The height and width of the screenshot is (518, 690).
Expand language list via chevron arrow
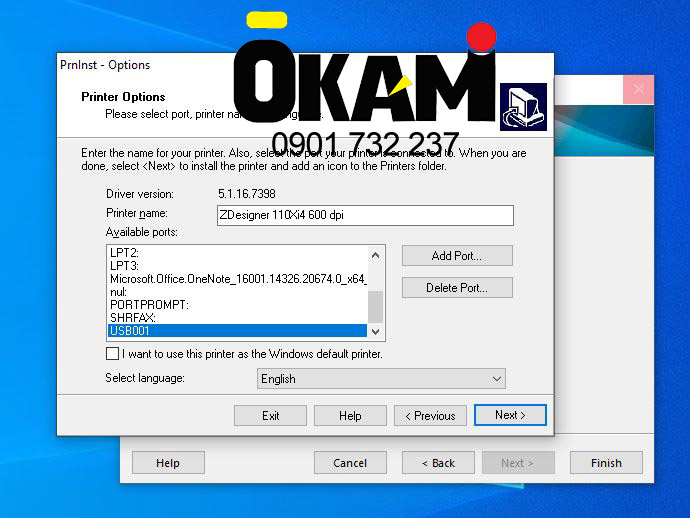496,378
